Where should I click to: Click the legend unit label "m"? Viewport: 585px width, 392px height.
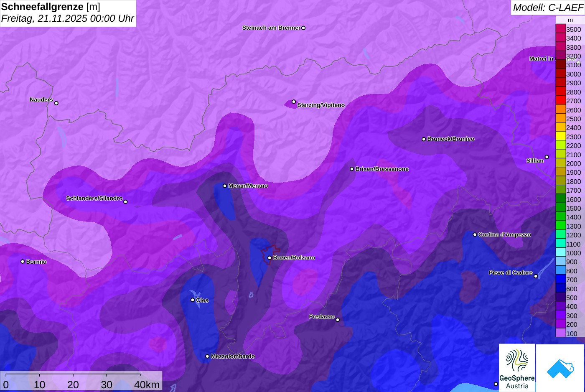click(570, 20)
